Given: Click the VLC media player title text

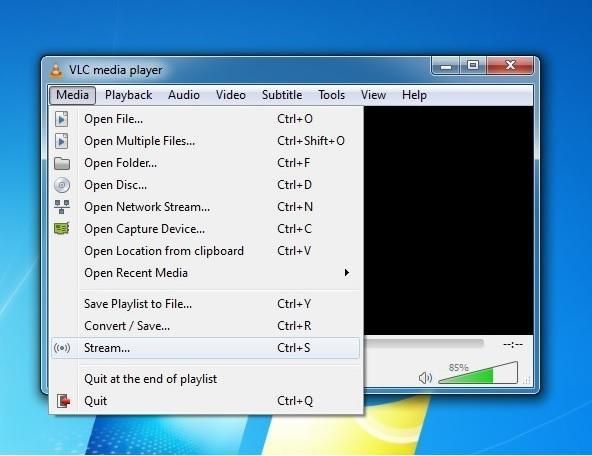Looking at the screenshot, I should point(116,70).
